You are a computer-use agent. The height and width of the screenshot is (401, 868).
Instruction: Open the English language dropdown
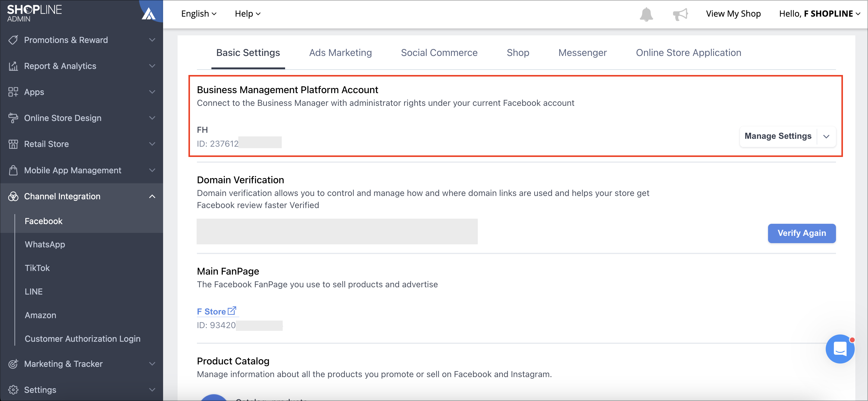[198, 14]
